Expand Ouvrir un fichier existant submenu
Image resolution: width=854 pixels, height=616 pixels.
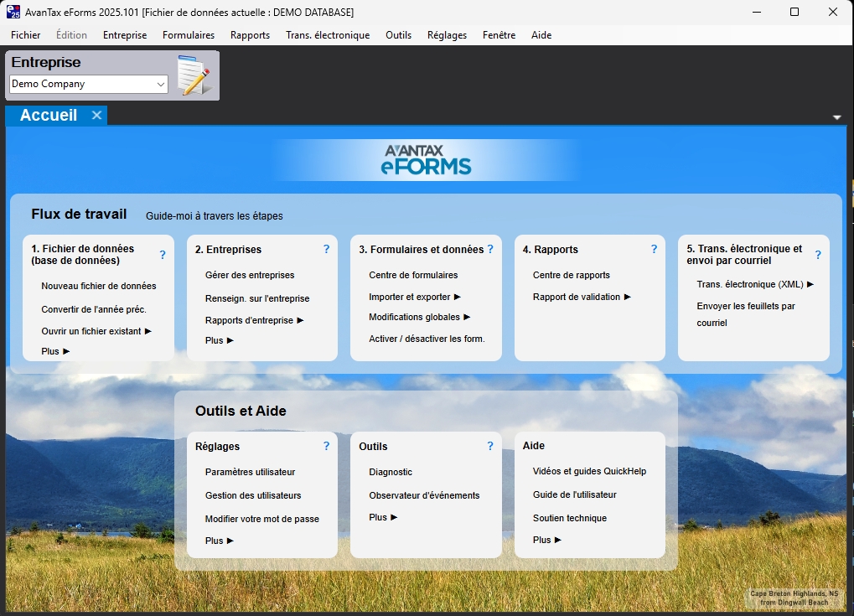coord(148,331)
